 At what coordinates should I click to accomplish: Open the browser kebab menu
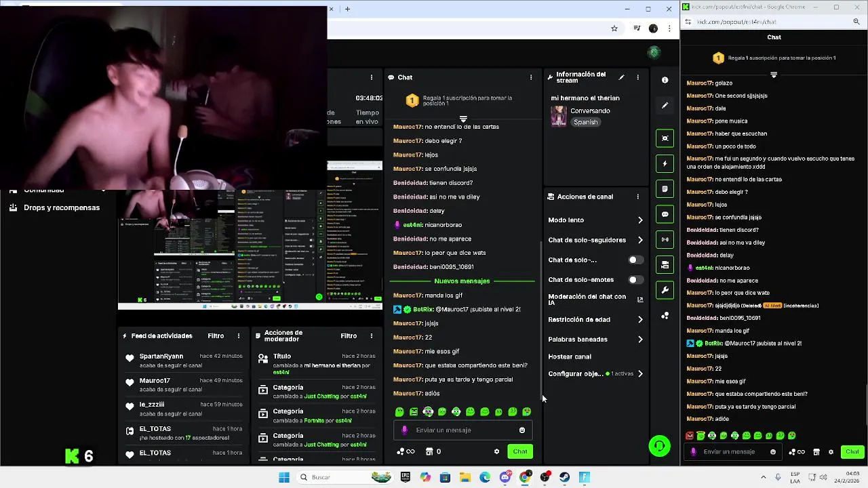(x=669, y=28)
